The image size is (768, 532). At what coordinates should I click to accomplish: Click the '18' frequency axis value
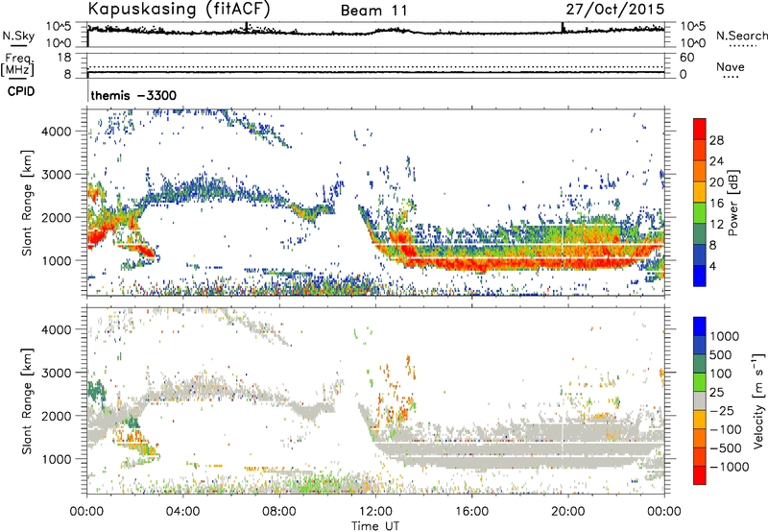click(64, 58)
